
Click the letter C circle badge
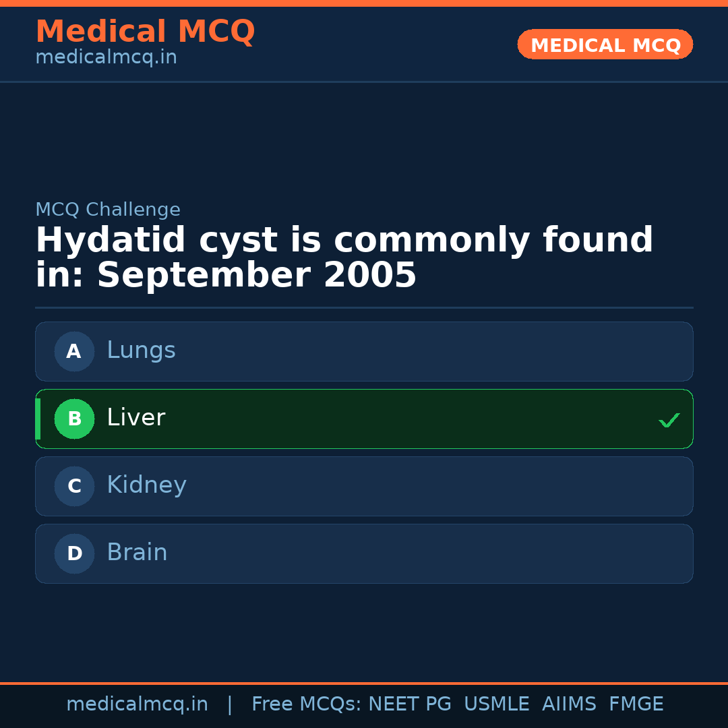click(74, 486)
